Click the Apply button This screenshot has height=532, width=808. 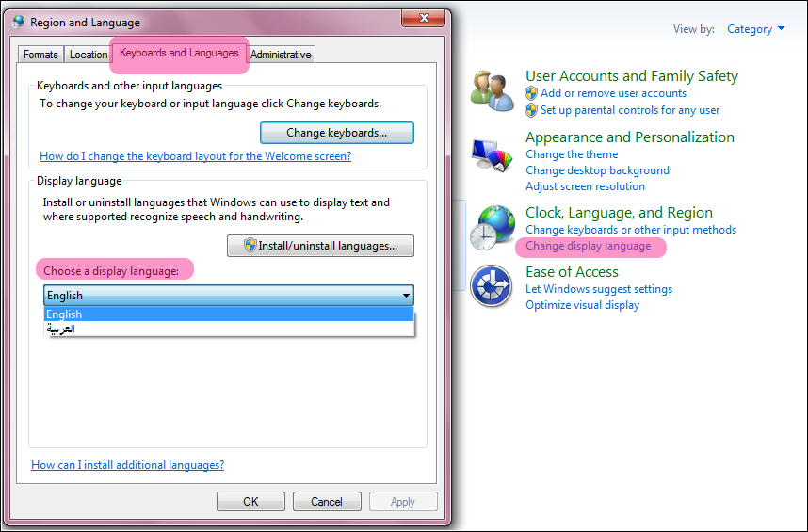(403, 502)
